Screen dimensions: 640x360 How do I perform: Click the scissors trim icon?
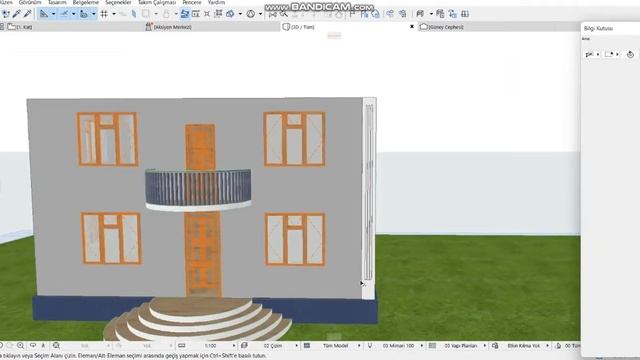tap(273, 14)
